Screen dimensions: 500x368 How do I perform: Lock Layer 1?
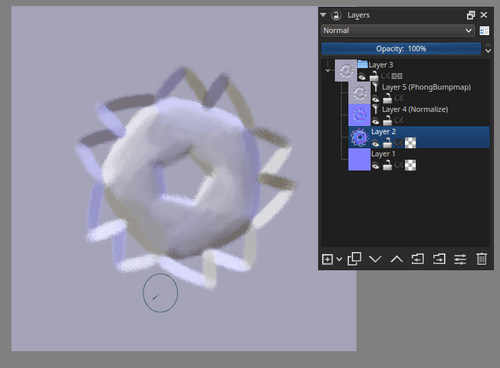[x=387, y=165]
